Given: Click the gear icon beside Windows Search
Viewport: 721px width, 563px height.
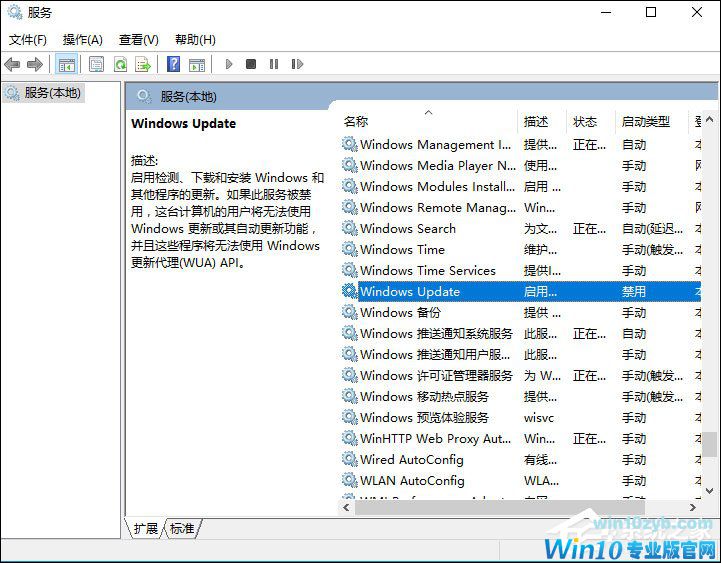Looking at the screenshot, I should point(349,228).
